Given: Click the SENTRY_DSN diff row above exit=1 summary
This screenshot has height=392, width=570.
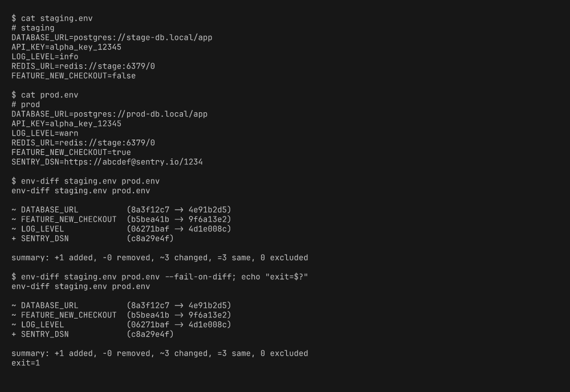Looking at the screenshot, I should click(92, 334).
